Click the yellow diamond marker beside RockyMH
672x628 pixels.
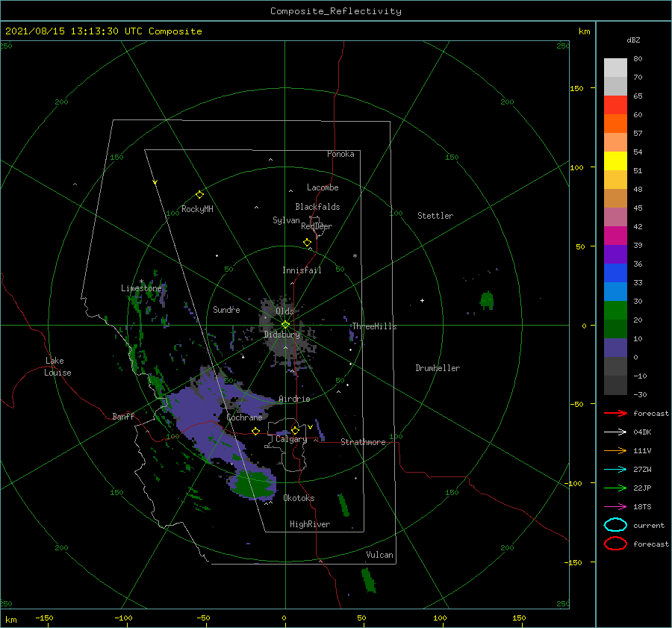click(199, 195)
